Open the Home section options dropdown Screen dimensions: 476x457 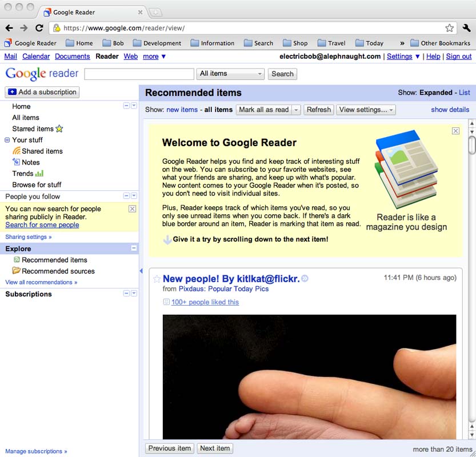tap(134, 106)
